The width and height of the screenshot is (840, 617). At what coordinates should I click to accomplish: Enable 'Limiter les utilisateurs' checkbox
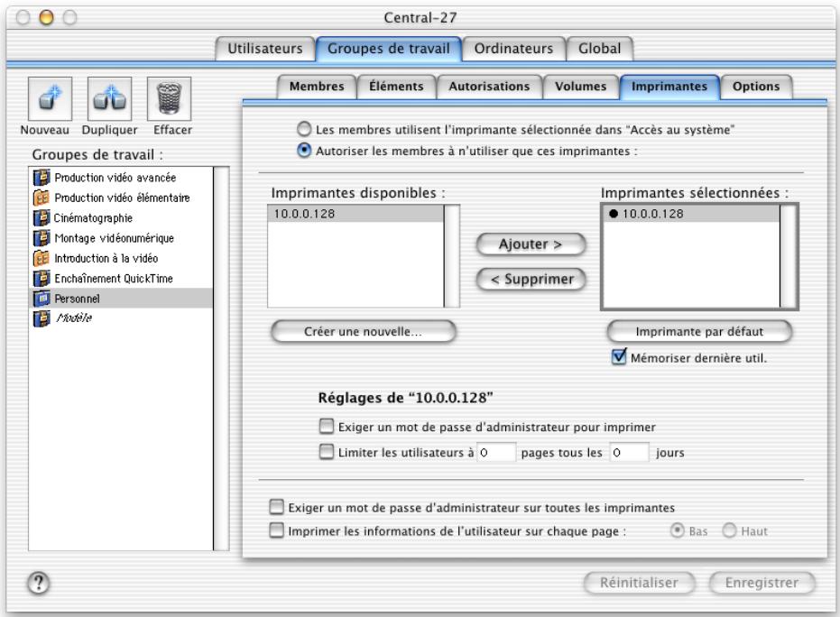327,452
